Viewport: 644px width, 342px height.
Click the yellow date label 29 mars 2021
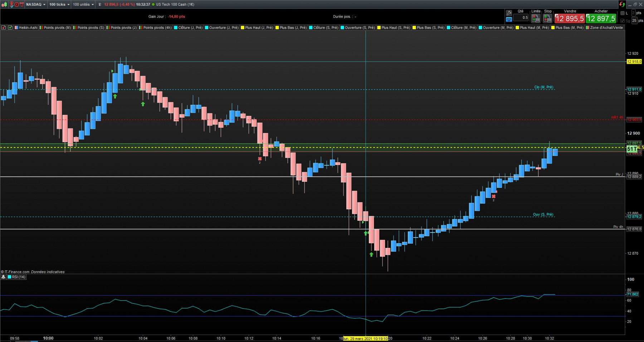tap(365, 338)
